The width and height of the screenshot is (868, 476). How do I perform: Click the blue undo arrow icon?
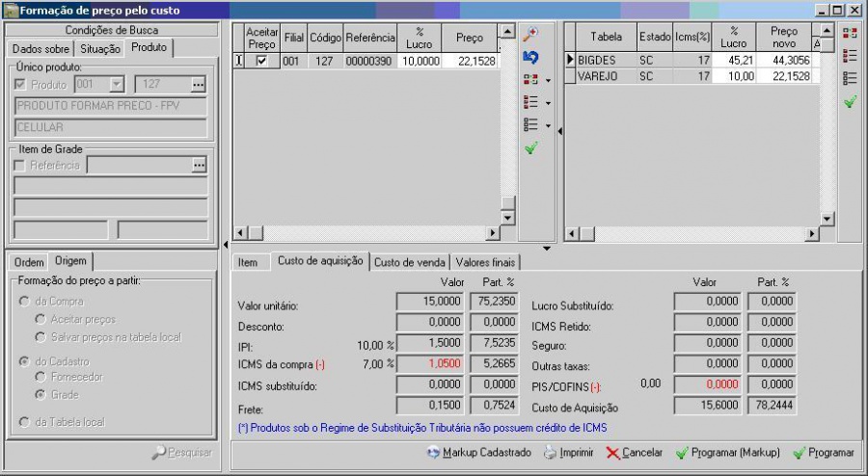(529, 57)
